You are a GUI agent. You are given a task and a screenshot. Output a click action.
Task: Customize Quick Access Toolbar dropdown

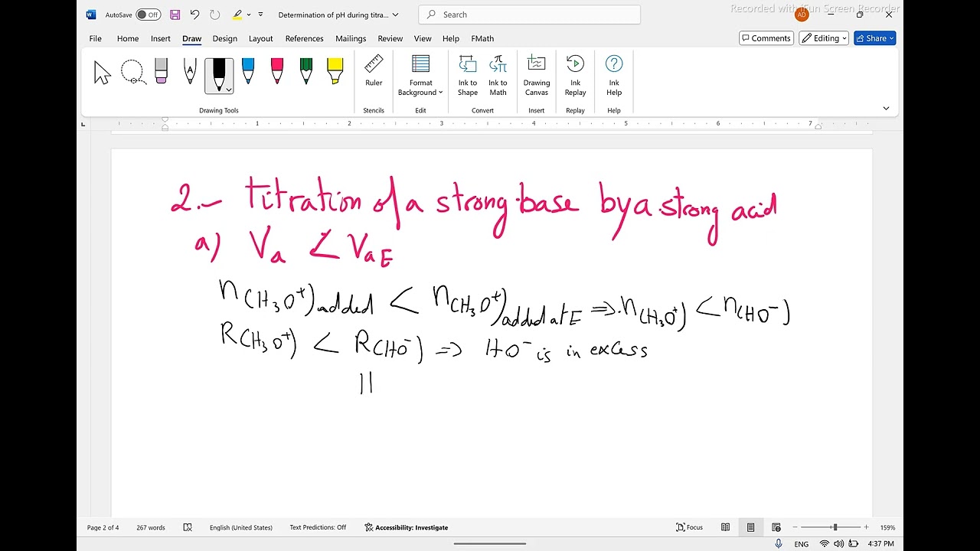261,15
